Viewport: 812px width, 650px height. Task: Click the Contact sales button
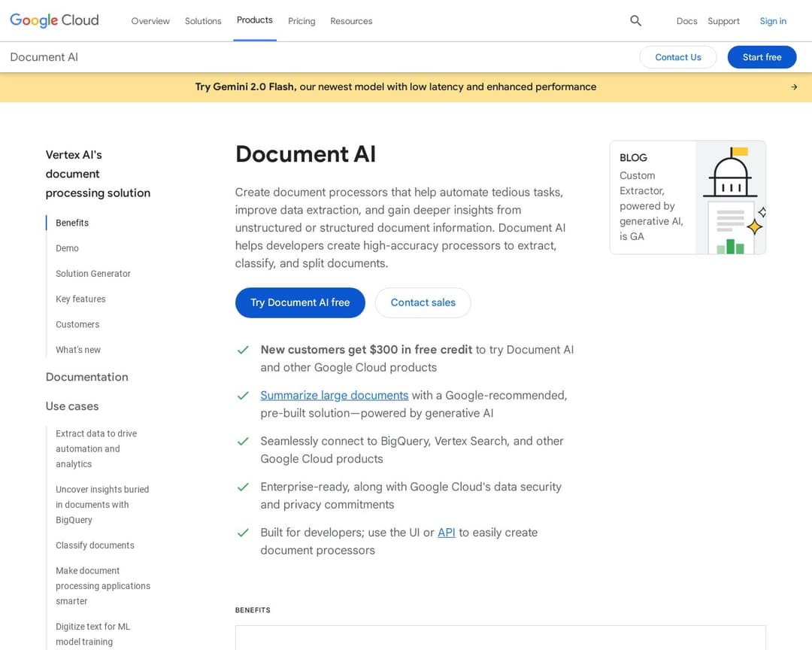tap(423, 302)
